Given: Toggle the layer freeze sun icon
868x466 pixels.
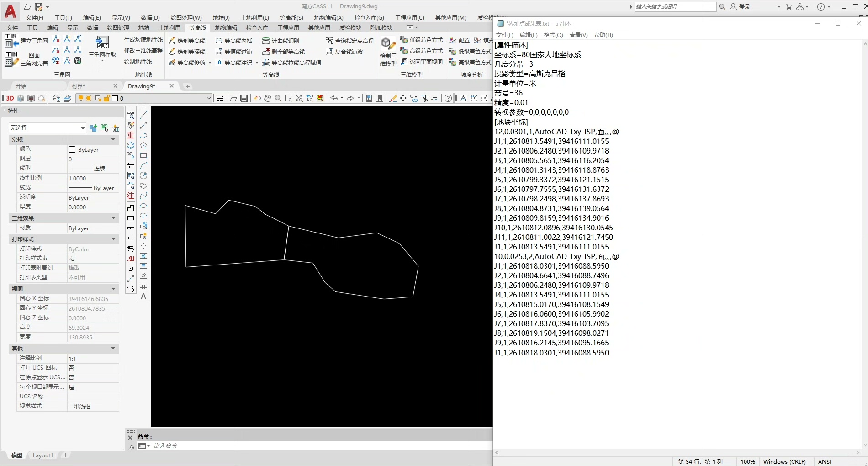Looking at the screenshot, I should point(89,98).
